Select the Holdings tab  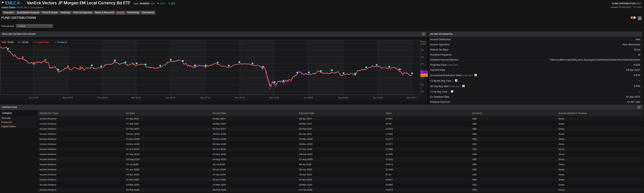66,13
